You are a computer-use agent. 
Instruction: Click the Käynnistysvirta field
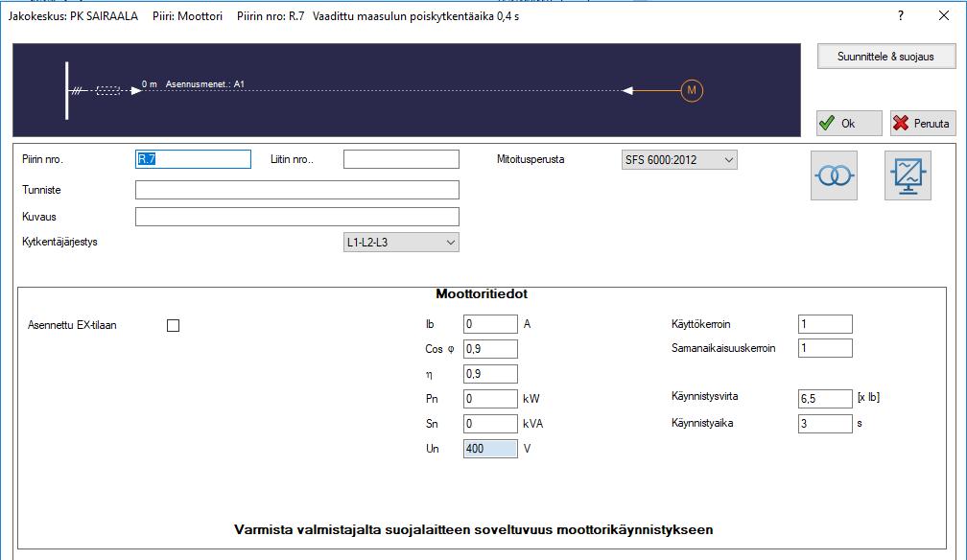click(x=825, y=398)
